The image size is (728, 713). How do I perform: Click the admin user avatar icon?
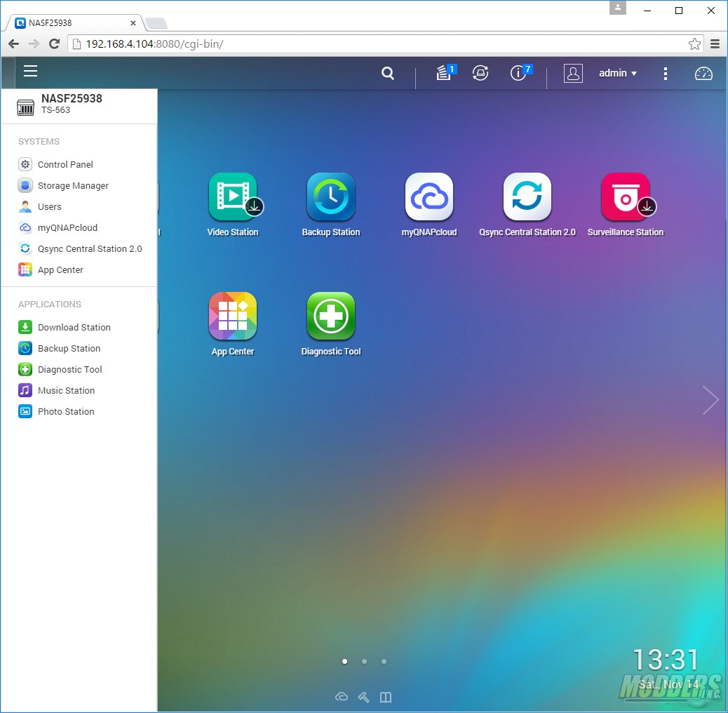[x=574, y=74]
